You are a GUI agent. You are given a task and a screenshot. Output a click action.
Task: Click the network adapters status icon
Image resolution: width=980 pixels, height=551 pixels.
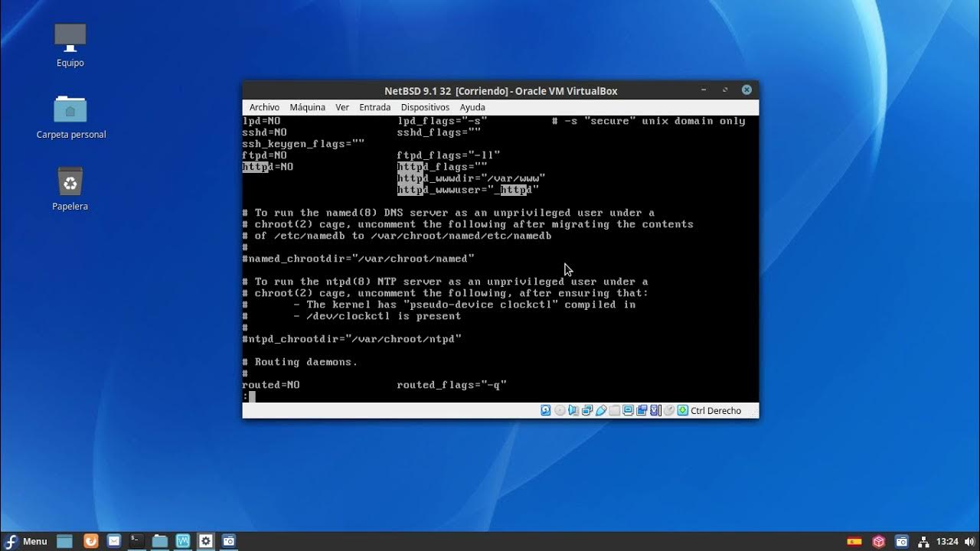[587, 410]
